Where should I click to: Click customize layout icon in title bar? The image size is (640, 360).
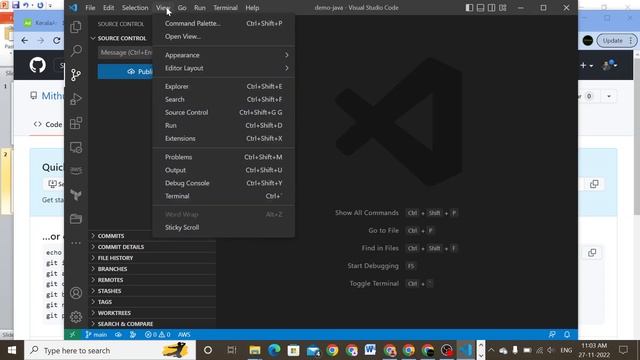(503, 7)
